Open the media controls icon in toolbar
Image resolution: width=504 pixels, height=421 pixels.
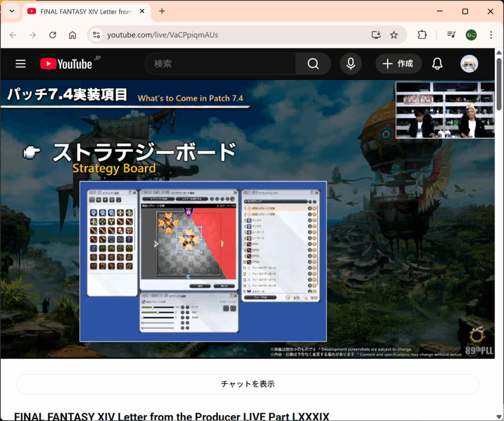click(451, 35)
